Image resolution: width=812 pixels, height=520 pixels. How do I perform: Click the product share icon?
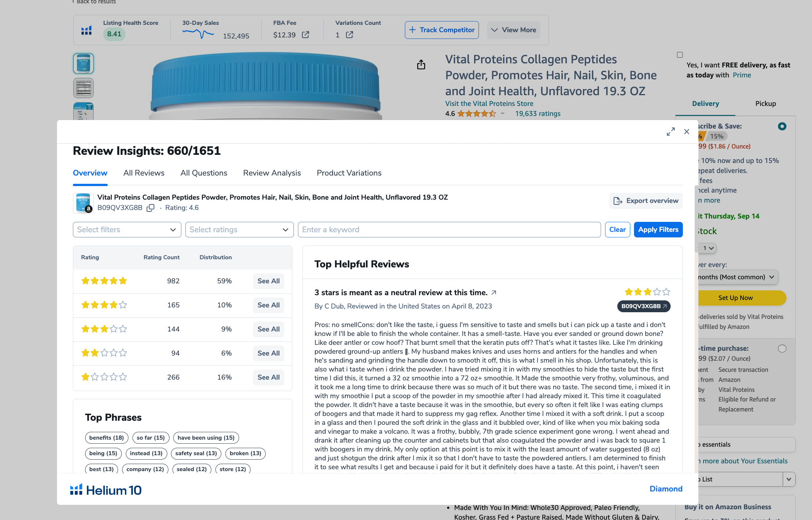(421, 65)
